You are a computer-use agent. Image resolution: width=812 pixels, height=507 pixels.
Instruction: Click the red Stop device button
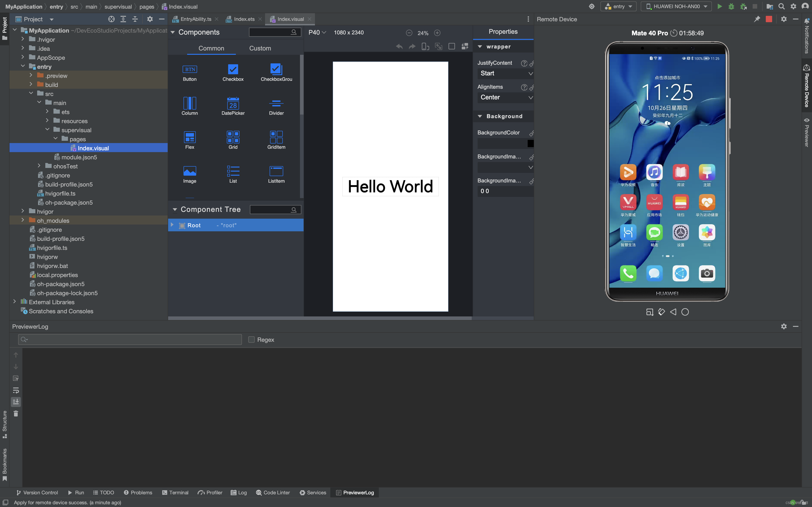[769, 19]
